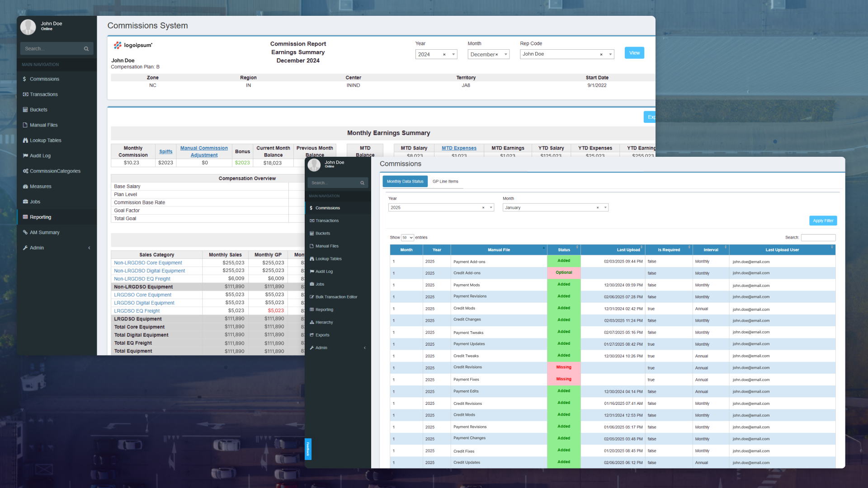The height and width of the screenshot is (488, 868).
Task: Click the AM Summary link icon
Action: pyautogui.click(x=25, y=233)
